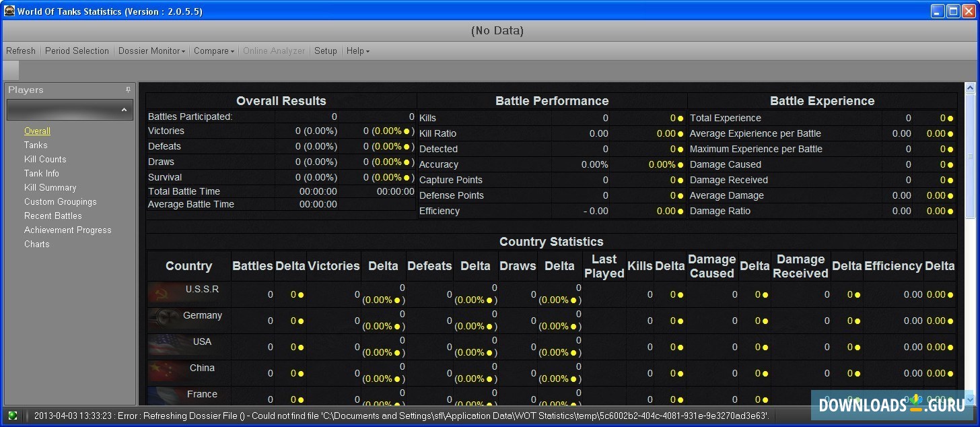Screen dimensions: 980x427
Task: Click the yellow dot beside Kills delta
Action: coord(681,118)
